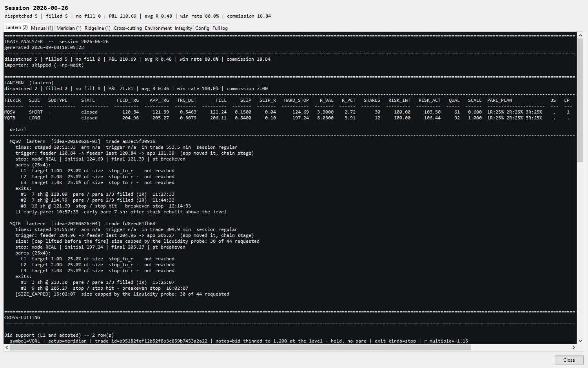The image size is (588, 368).
Task: Click the Close button
Action: 569,360
